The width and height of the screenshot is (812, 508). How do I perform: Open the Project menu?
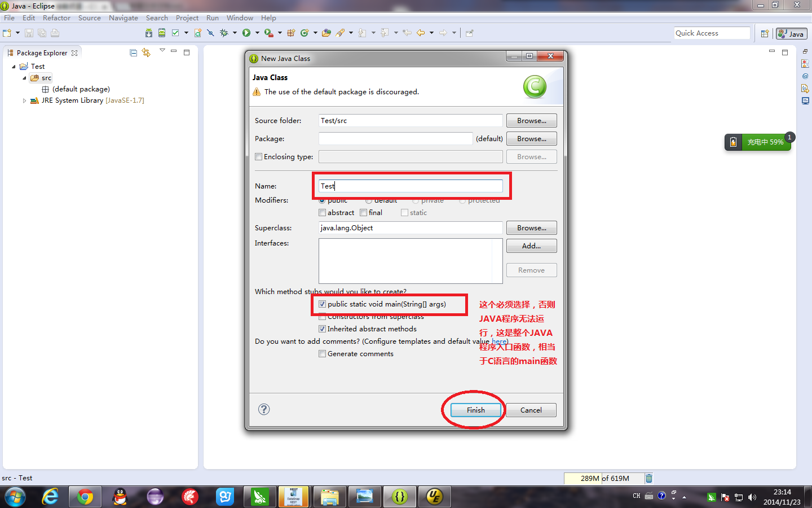(x=187, y=18)
